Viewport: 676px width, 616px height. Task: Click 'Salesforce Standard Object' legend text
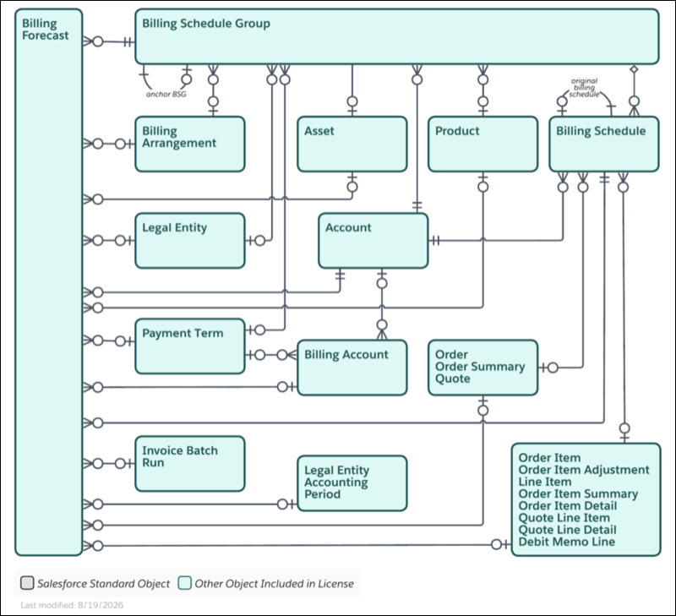click(x=103, y=584)
